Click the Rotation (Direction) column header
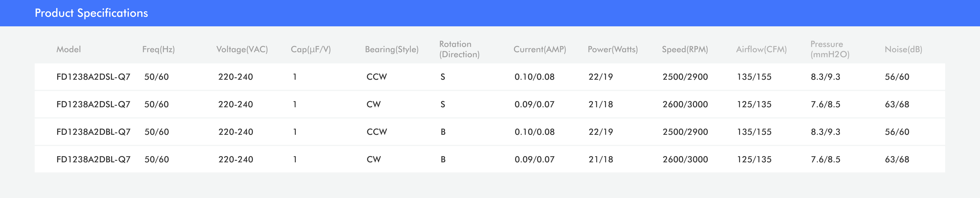980x198 pixels. 459,50
